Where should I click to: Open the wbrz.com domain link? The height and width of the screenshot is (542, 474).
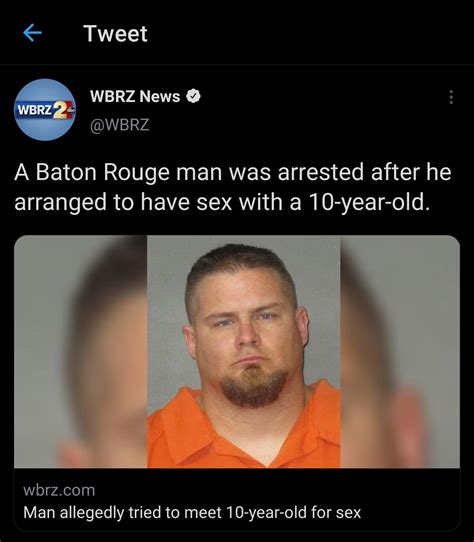[59, 490]
